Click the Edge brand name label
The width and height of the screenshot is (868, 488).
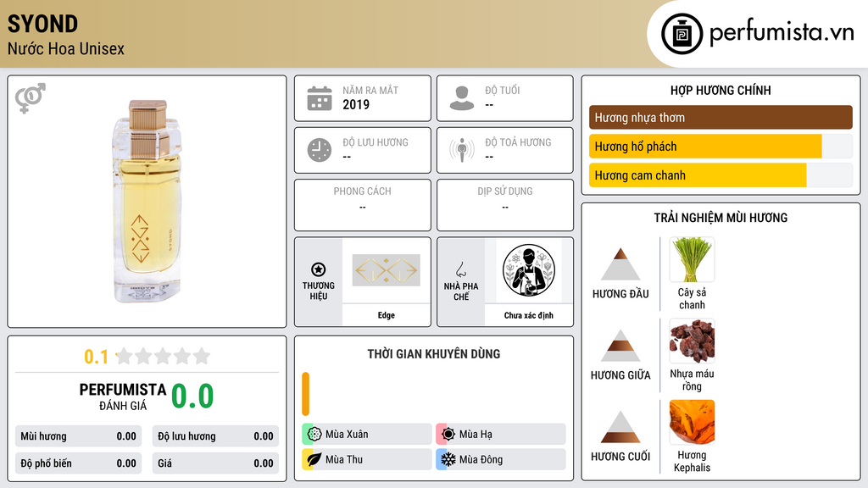pyautogui.click(x=387, y=315)
